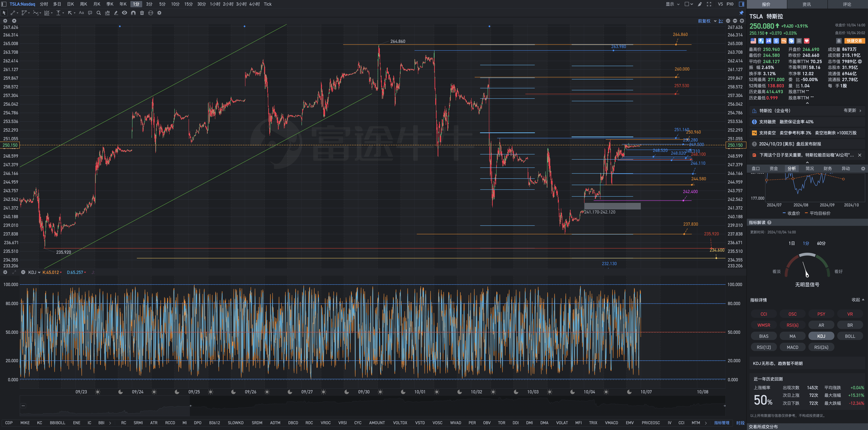This screenshot has width=868, height=430.
Task: Select the 60分 indicator period
Action: (821, 243)
